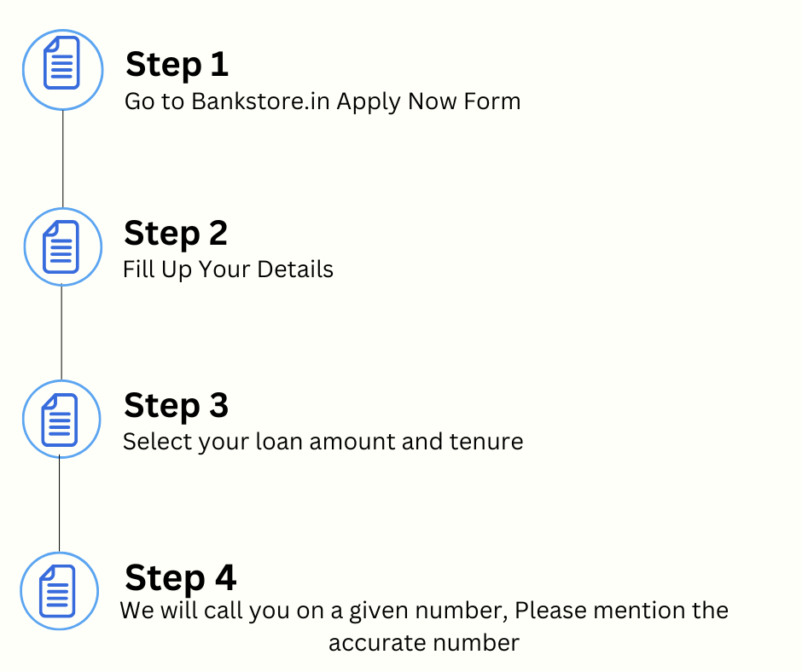Select the Step 4 document icon
The image size is (802, 672).
60,591
